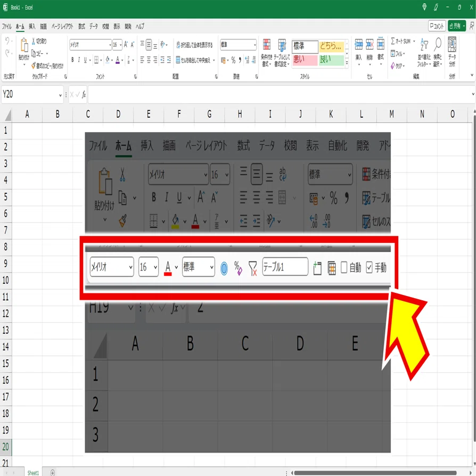Open Sort and Filter (並べ替えとフィルター)
Viewport: 476px width, 476px height.
(x=424, y=52)
